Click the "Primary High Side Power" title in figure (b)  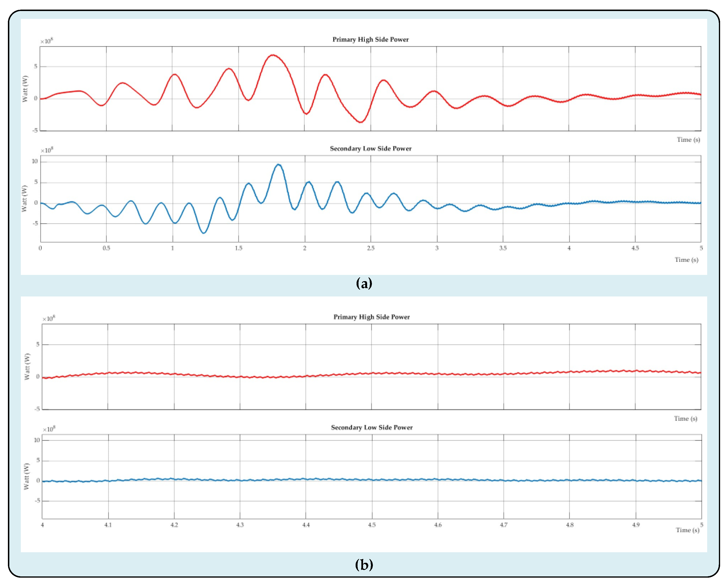(x=371, y=317)
